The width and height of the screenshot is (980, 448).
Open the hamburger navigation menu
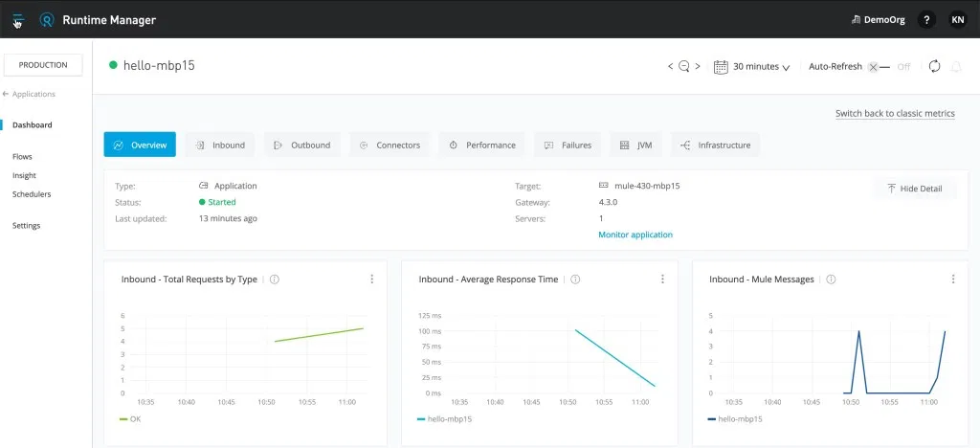pyautogui.click(x=18, y=20)
